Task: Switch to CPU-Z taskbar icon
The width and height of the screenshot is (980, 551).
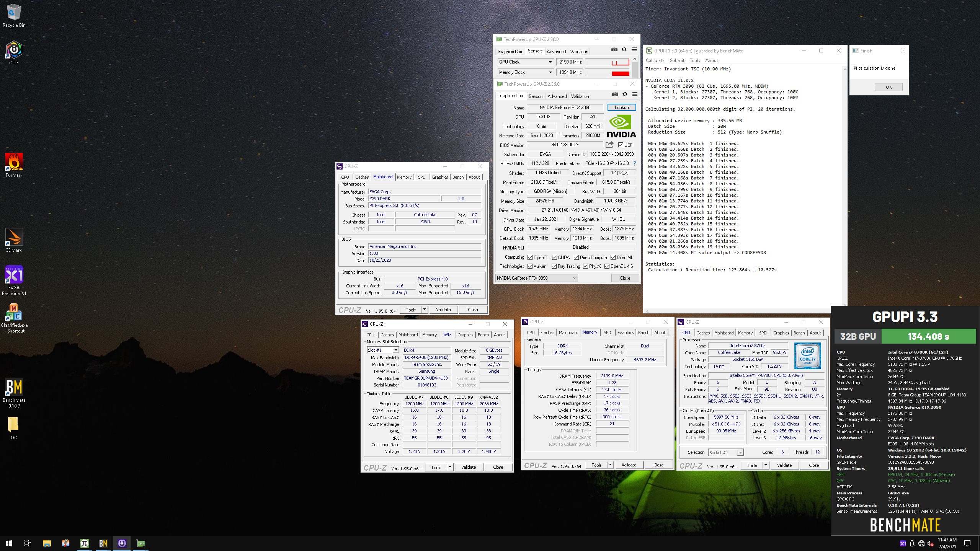Action: pyautogui.click(x=122, y=543)
